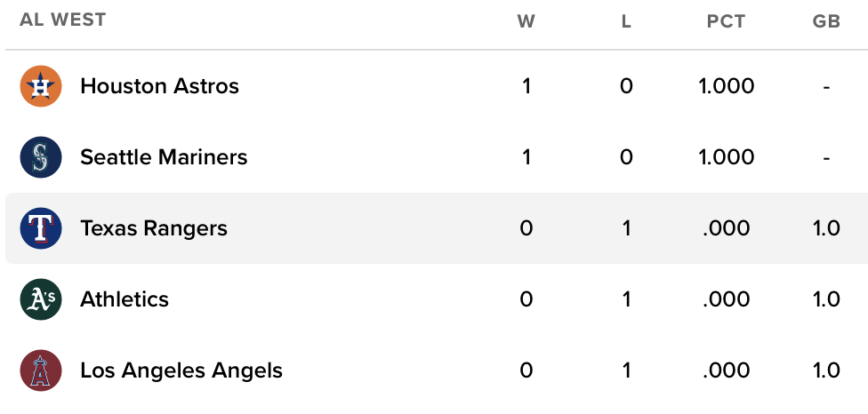Click the Houston Astros logo icon
Image resolution: width=868 pixels, height=414 pixels.
[41, 86]
